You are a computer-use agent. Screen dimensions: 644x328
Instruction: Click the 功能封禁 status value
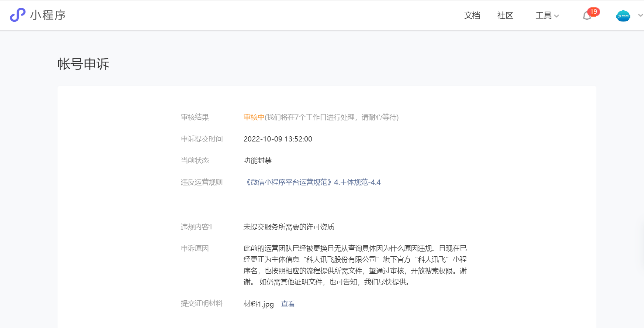(258, 160)
